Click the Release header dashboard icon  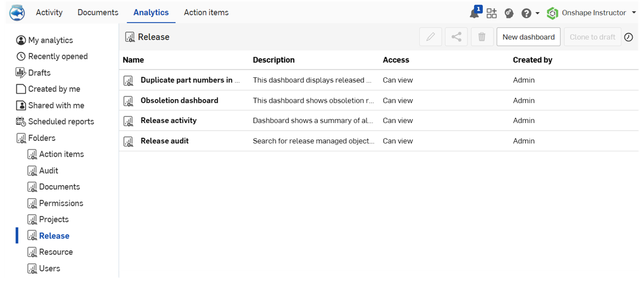pyautogui.click(x=130, y=37)
